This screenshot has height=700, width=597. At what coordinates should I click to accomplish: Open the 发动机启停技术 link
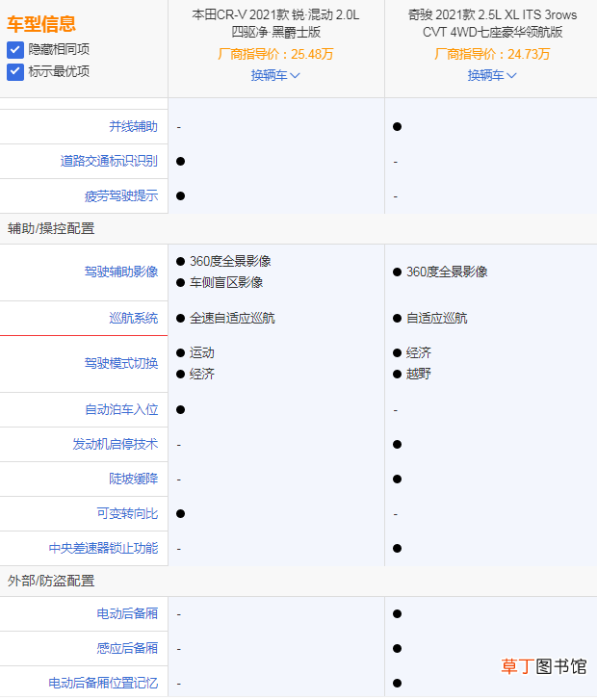pyautogui.click(x=116, y=444)
